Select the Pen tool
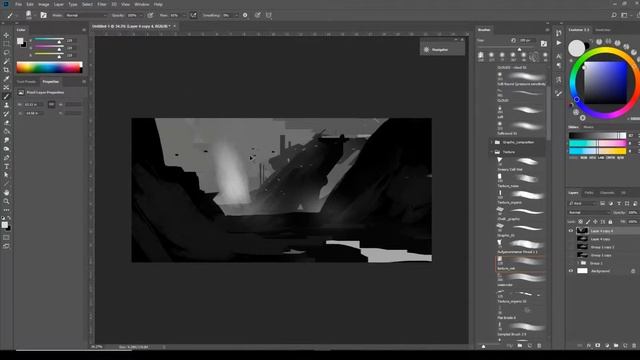This screenshot has height=360, width=640. click(x=6, y=158)
